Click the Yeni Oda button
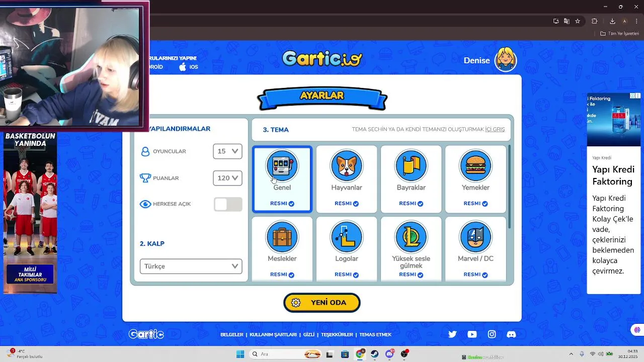The height and width of the screenshot is (362, 644). click(x=322, y=303)
